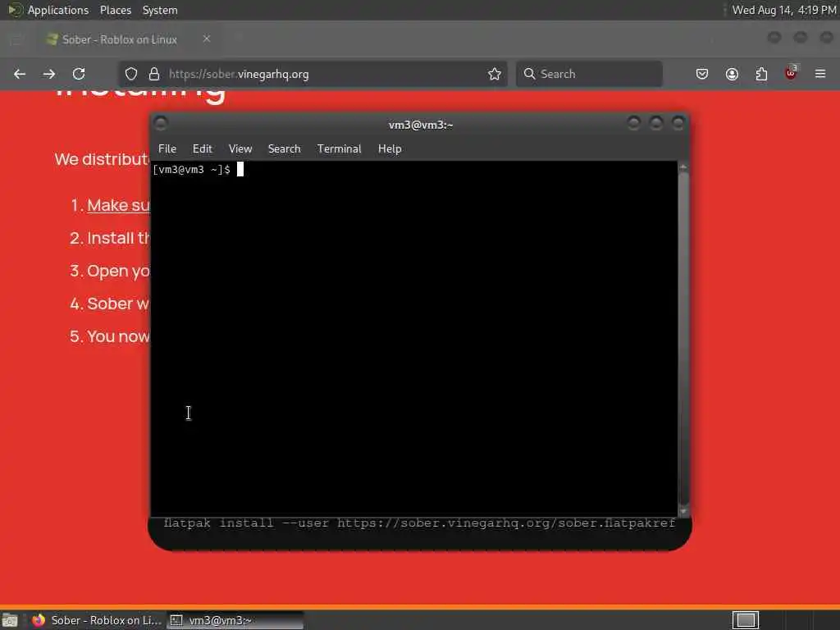Viewport: 840px width, 630px height.
Task: Reload the Sober page
Action: coord(79,74)
